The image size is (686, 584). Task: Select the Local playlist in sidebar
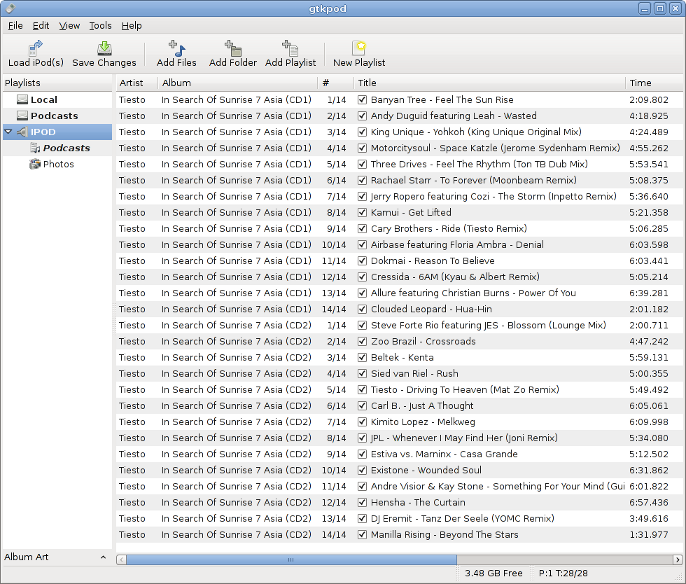pos(43,100)
